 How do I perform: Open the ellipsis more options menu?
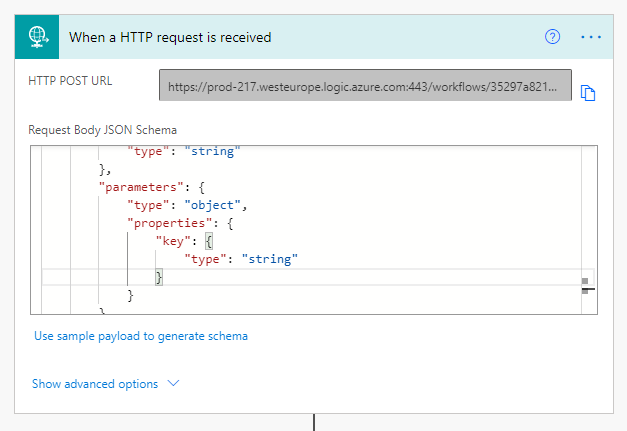tap(590, 37)
